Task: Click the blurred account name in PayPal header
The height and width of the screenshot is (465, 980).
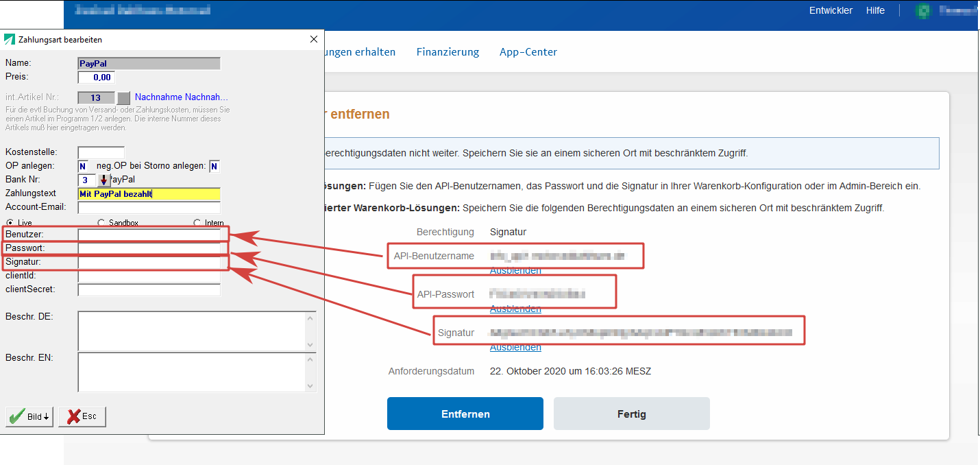Action: click(x=958, y=10)
